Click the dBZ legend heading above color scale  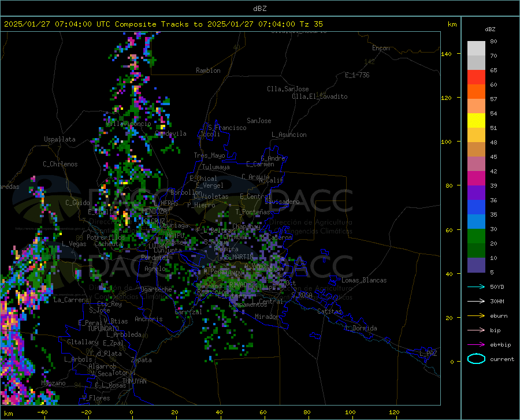tap(490, 29)
